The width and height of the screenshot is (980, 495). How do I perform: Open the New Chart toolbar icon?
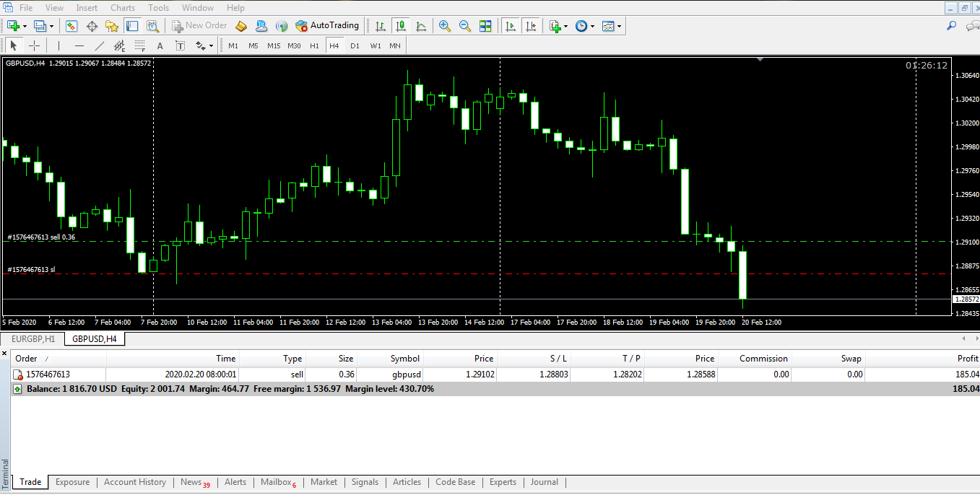click(x=14, y=26)
